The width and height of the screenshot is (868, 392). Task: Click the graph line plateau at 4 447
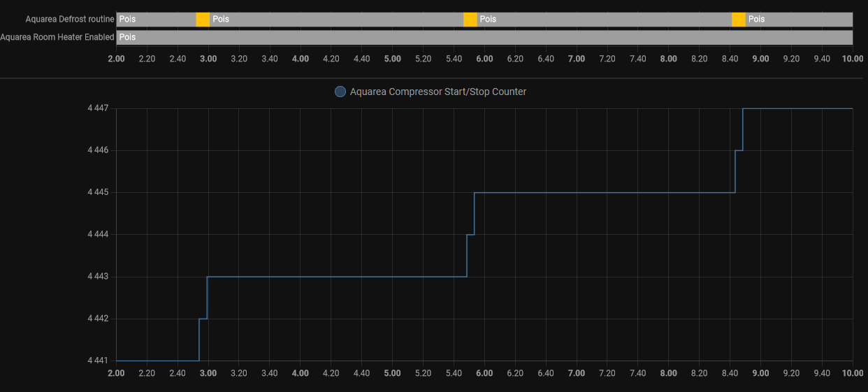pyautogui.click(x=797, y=108)
